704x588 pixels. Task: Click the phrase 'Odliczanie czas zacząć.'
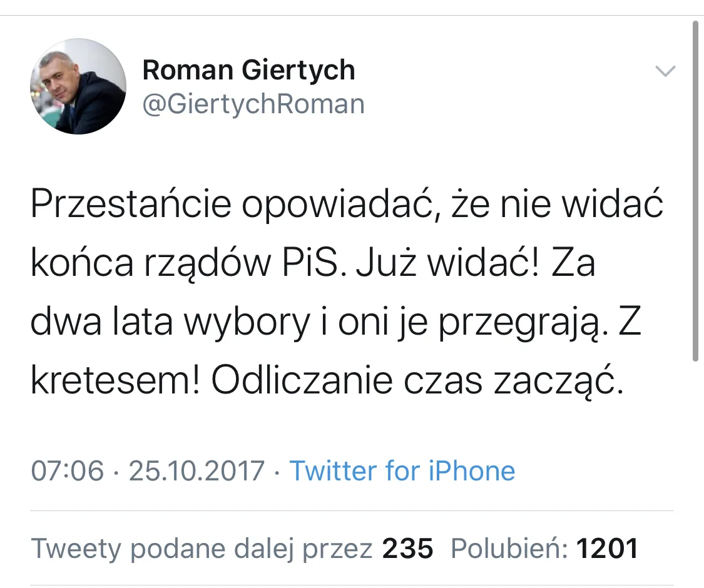[x=418, y=382]
